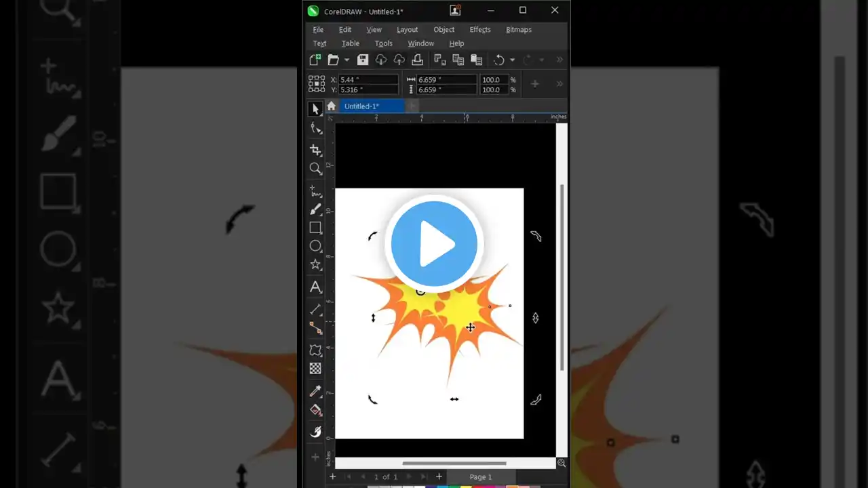The width and height of the screenshot is (868, 488).
Task: Select the Page 1 tab
Action: coord(481,477)
